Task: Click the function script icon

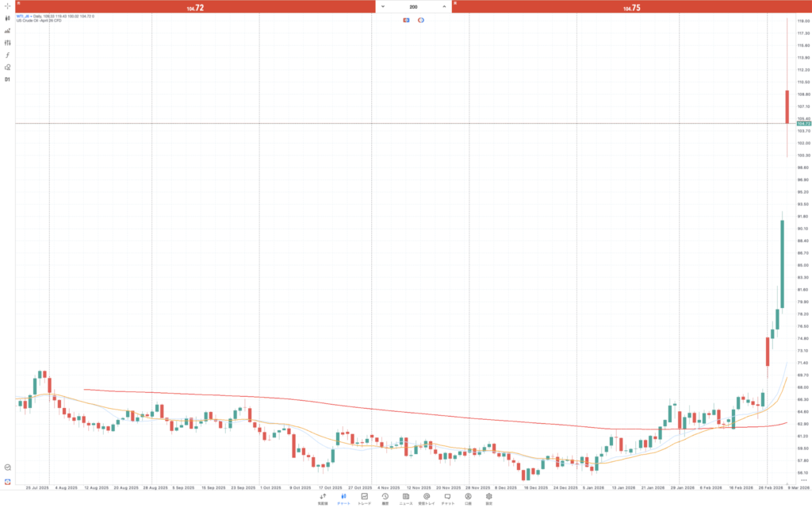Action: point(7,55)
